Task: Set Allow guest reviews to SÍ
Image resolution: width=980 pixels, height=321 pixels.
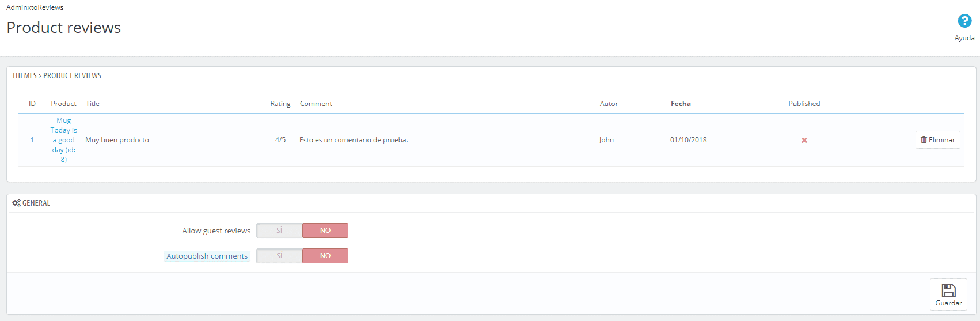Action: point(279,231)
